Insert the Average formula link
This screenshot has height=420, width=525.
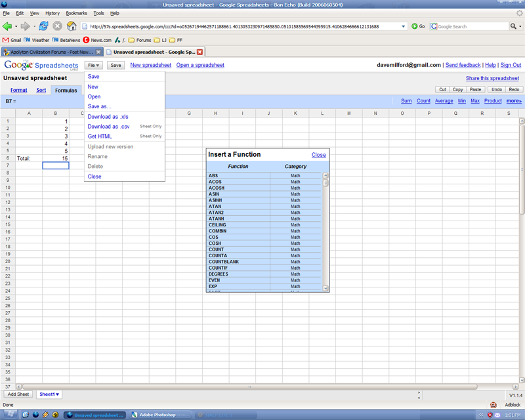pyautogui.click(x=444, y=101)
